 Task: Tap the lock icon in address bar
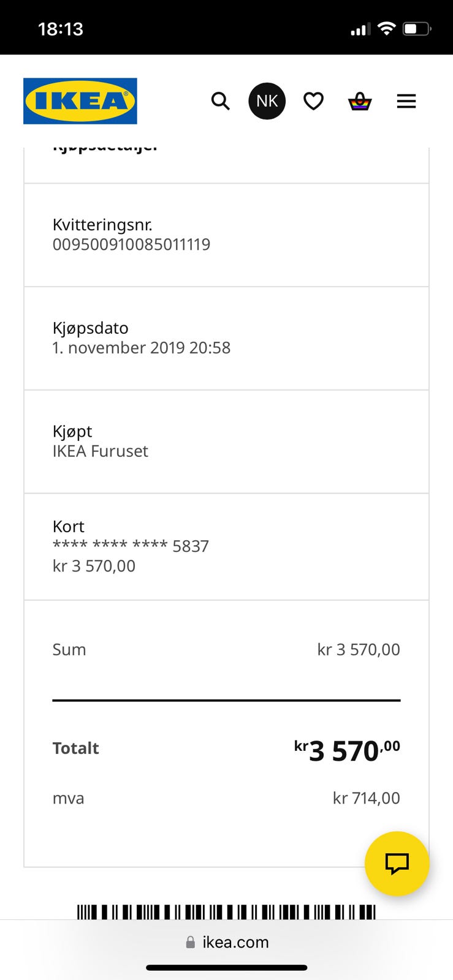point(191,943)
